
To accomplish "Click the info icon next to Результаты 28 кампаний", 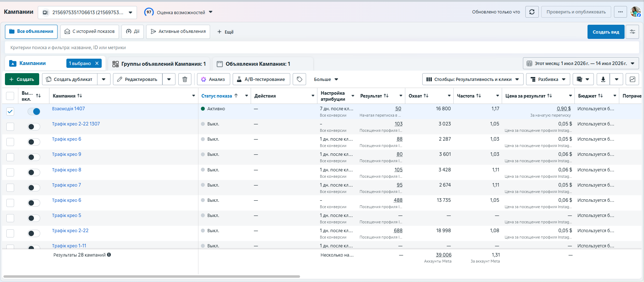I will pos(109,255).
